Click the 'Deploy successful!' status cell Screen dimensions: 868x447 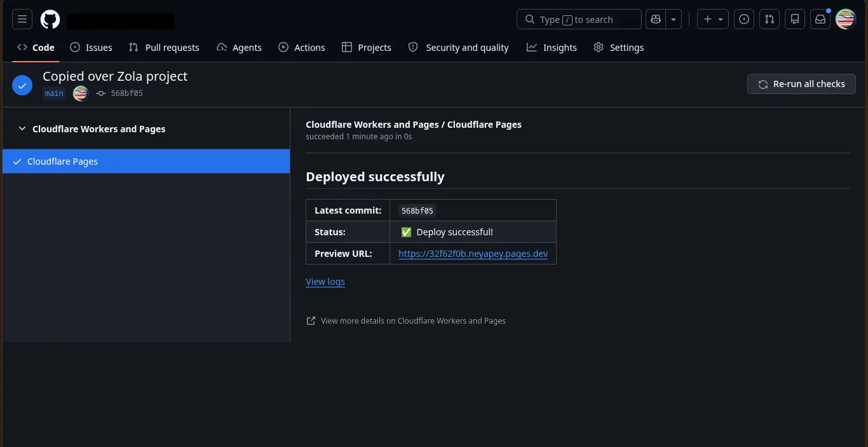pyautogui.click(x=473, y=232)
